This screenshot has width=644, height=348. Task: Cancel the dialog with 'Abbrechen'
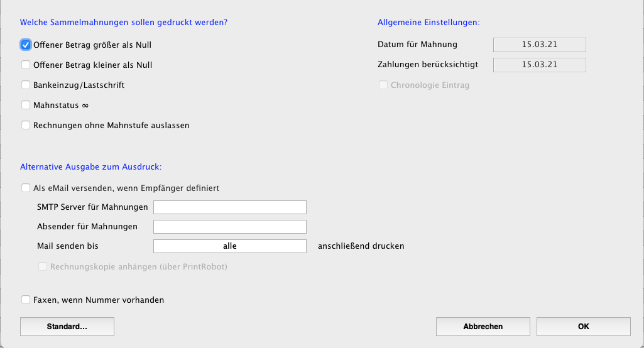(x=483, y=327)
